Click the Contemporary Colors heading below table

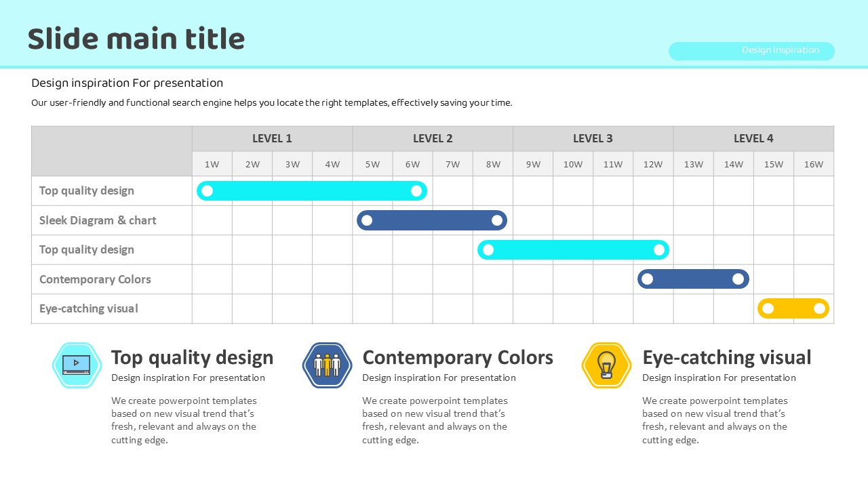[x=458, y=357]
